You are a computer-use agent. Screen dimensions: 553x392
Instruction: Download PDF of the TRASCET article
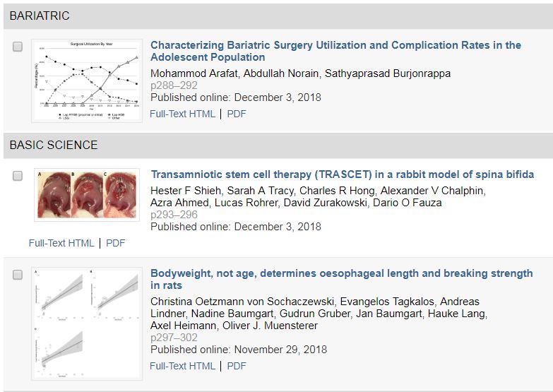click(x=115, y=243)
